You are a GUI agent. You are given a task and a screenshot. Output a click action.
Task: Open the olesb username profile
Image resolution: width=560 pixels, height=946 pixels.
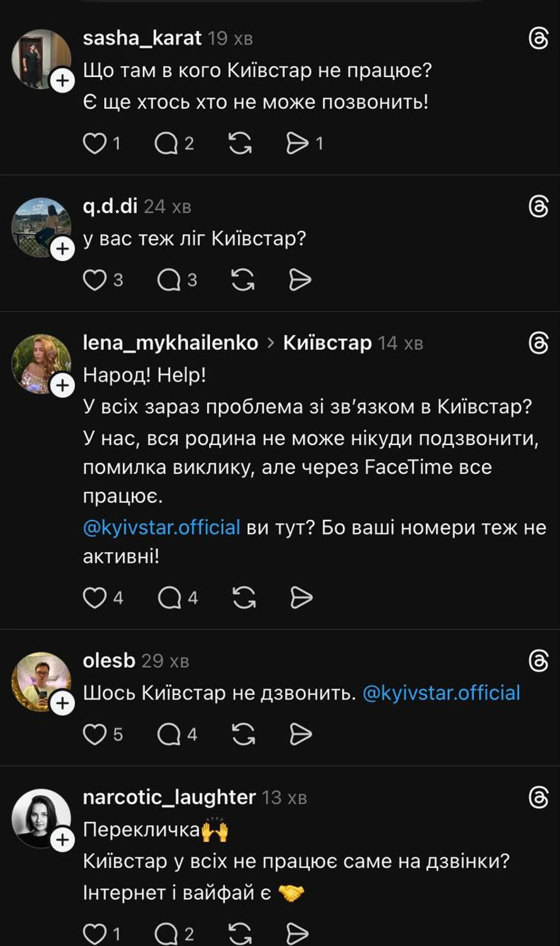click(109, 661)
